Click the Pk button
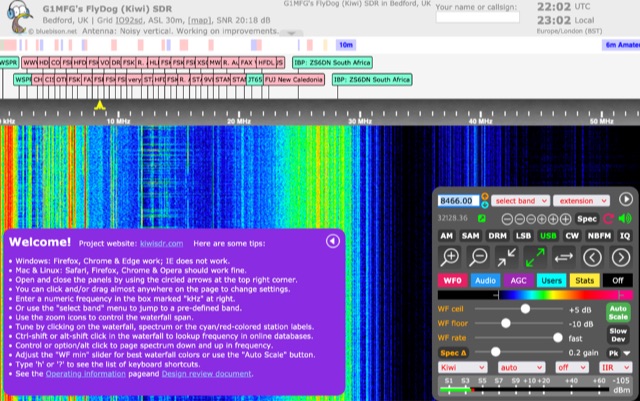 pyautogui.click(x=613, y=353)
